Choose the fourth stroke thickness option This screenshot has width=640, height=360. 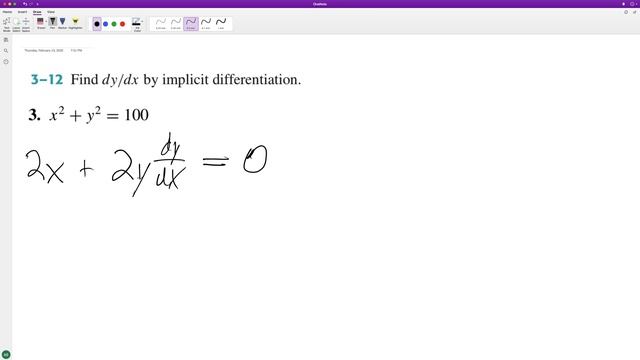[206, 24]
